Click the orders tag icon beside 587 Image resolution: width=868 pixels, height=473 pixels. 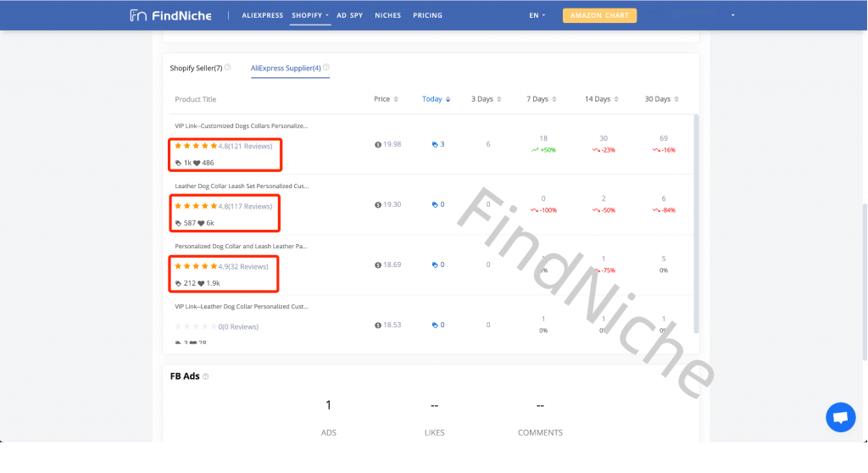(178, 224)
